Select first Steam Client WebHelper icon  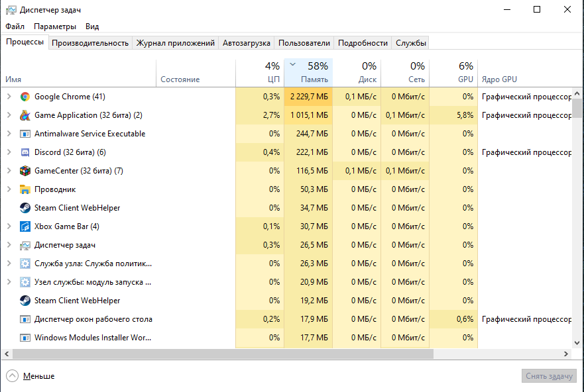[25, 208]
